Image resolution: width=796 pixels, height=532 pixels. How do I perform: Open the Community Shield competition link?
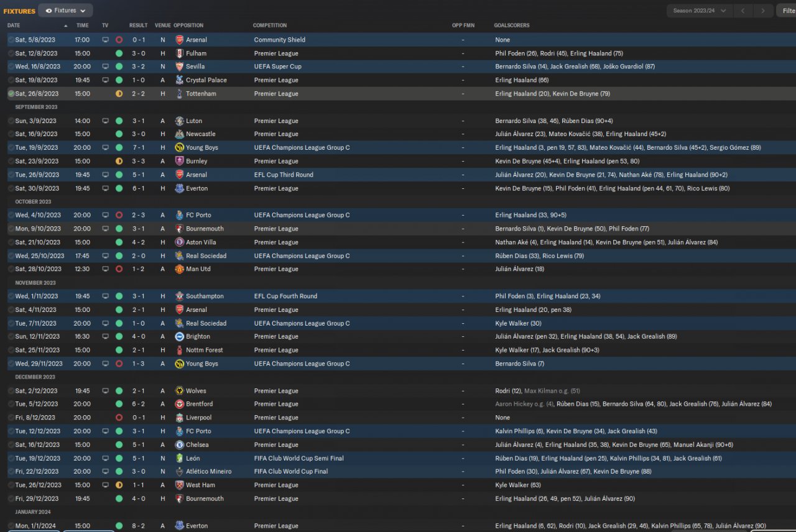coord(279,40)
